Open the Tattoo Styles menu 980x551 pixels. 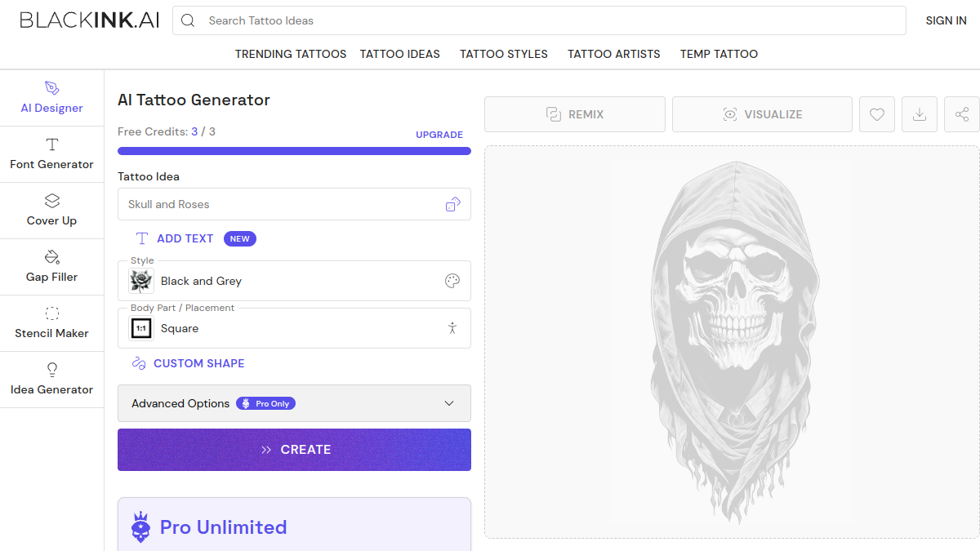point(504,54)
